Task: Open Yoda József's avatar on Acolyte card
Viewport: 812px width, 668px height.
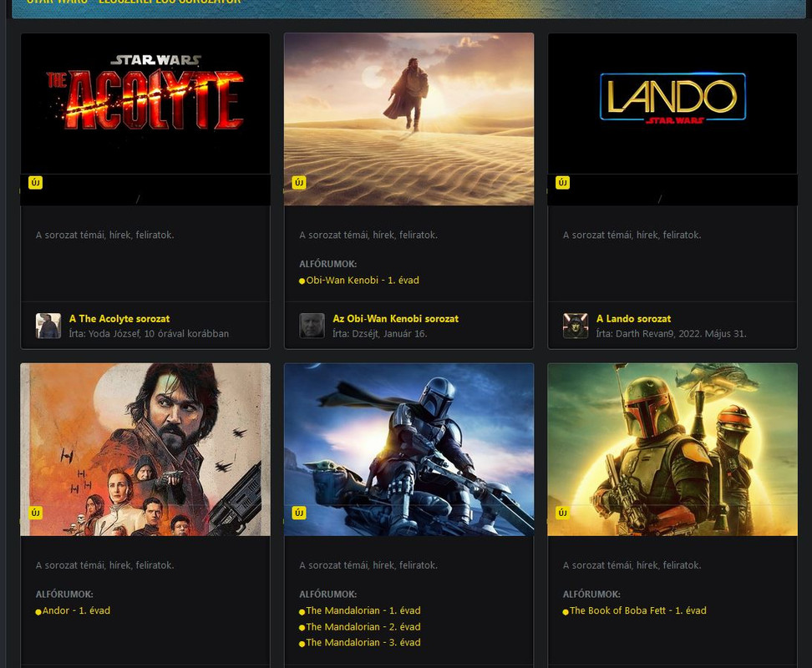Action: [x=48, y=326]
